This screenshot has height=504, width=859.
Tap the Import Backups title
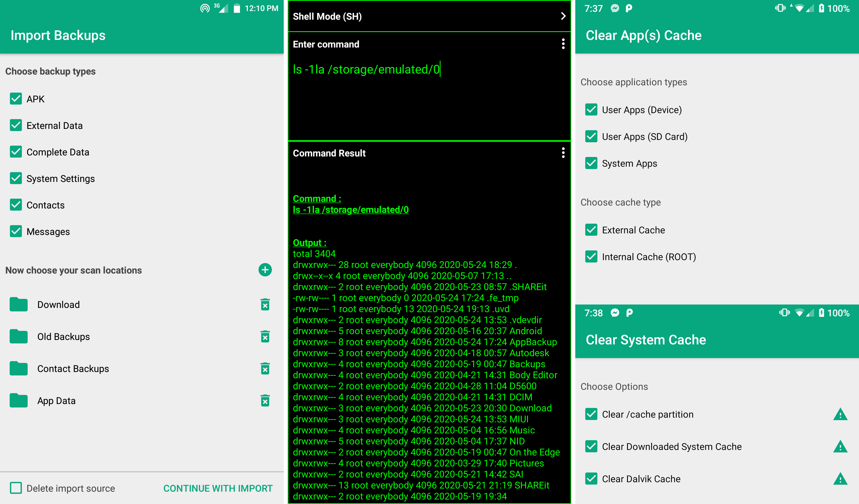(x=58, y=35)
